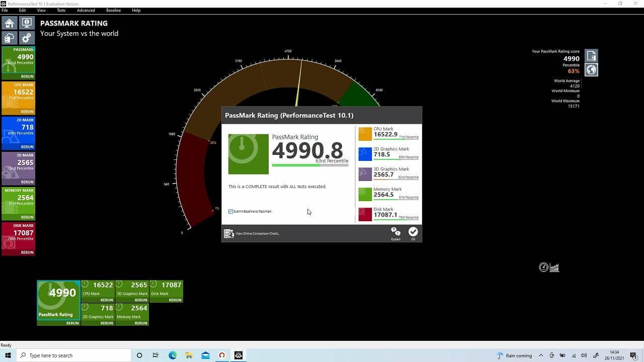Open the bar chart history icon

554,267
